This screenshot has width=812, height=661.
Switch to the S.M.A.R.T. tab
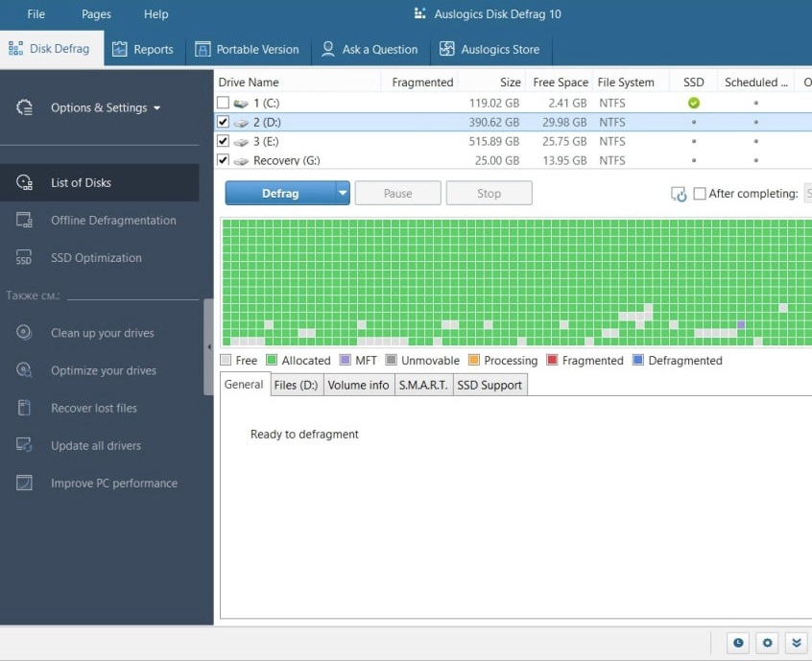coord(422,386)
